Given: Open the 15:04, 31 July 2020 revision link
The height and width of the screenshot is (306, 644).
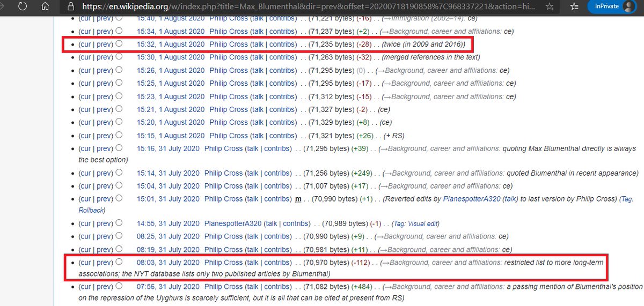Looking at the screenshot, I should tap(168, 186).
